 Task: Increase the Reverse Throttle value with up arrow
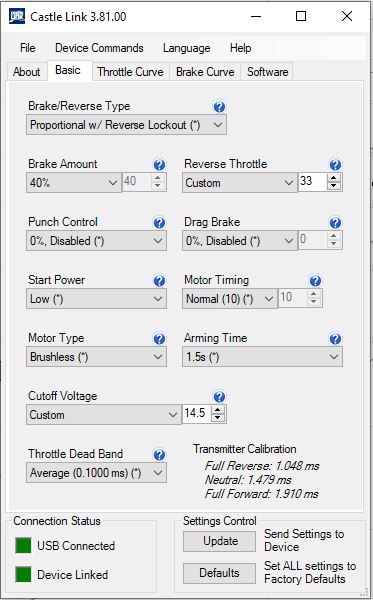coord(334,178)
